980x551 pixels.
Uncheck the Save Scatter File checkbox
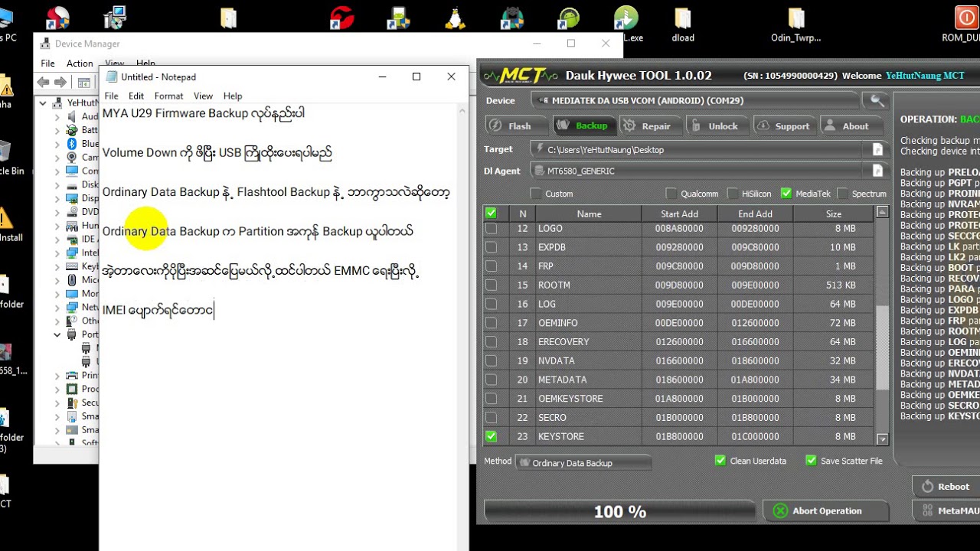pos(811,461)
